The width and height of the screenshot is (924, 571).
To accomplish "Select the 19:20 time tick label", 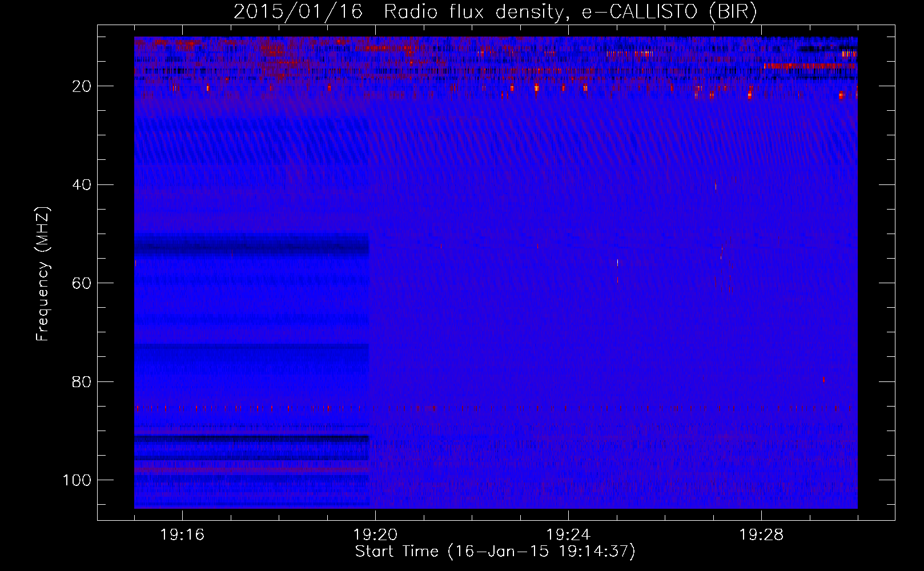I will (375, 535).
